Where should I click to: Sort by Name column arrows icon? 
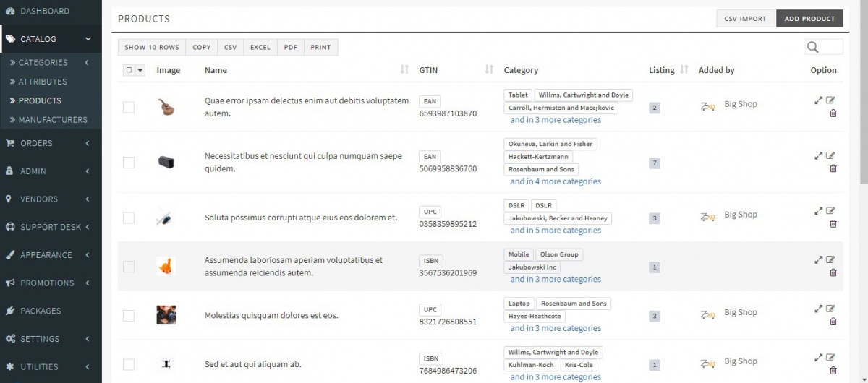coord(404,70)
